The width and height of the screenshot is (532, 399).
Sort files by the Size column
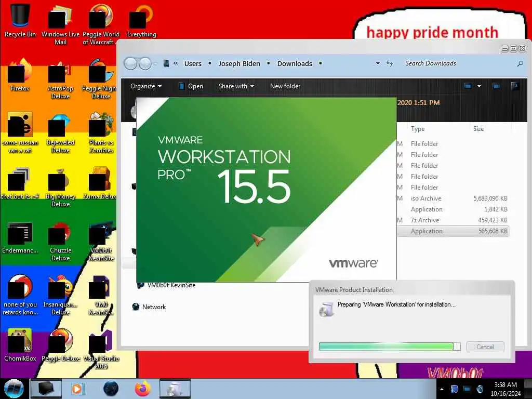pos(478,129)
